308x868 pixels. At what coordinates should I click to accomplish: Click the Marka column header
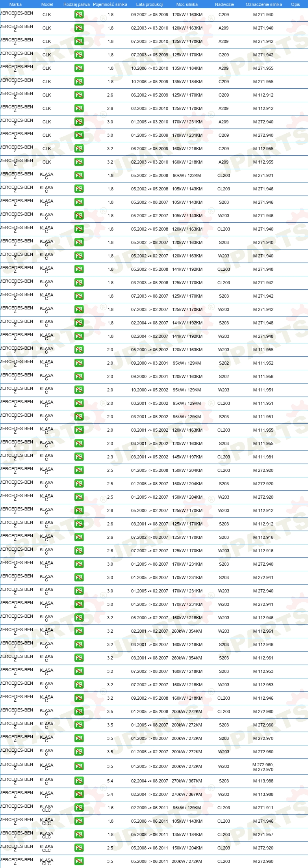click(x=15, y=4)
